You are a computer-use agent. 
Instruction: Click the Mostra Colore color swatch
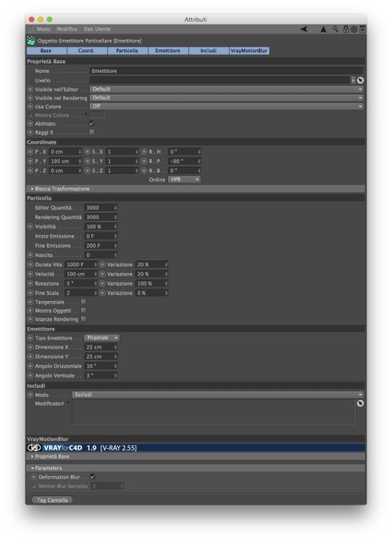97,115
